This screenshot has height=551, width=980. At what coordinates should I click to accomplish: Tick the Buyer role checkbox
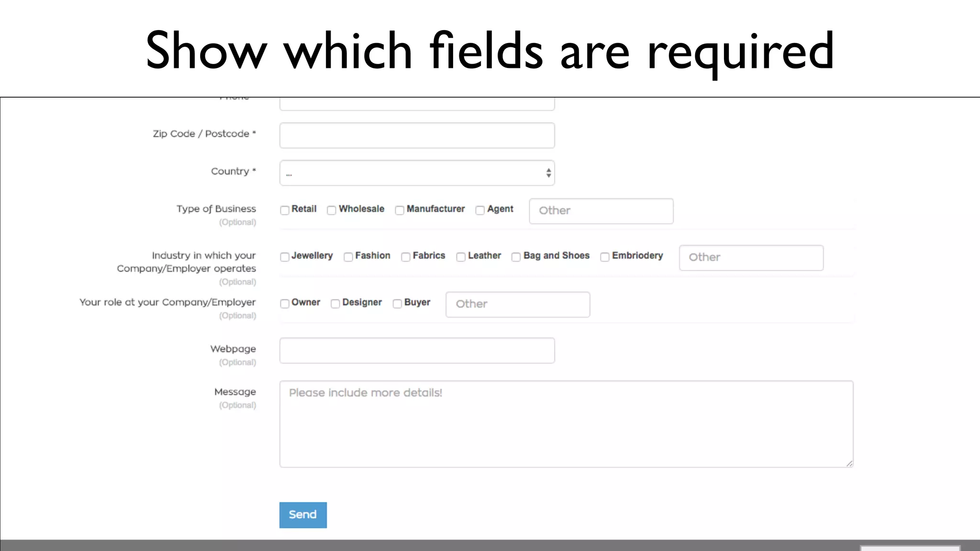397,304
